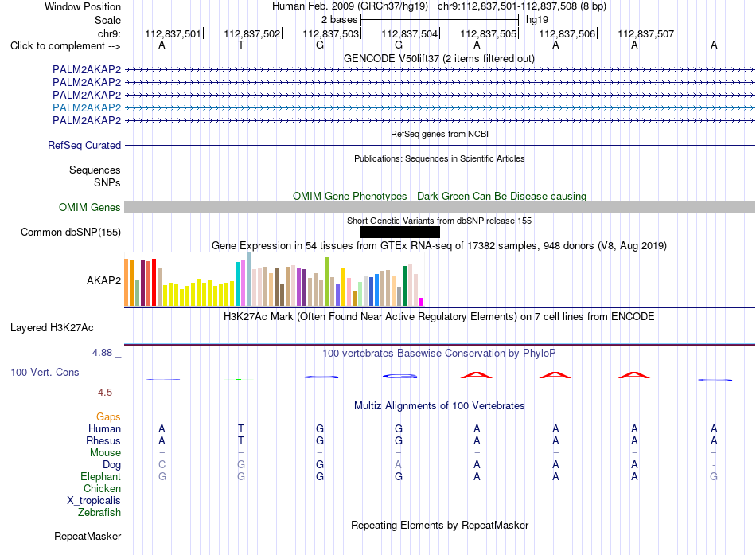This screenshot has height=555, width=756.
Task: Click position label 112,837,502 on ruler
Action: tap(251, 33)
